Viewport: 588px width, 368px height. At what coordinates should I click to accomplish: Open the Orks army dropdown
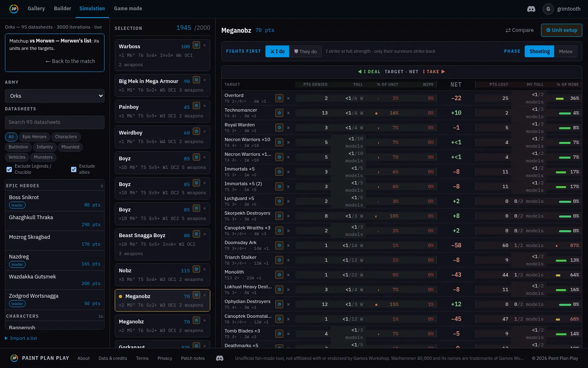[x=55, y=96]
